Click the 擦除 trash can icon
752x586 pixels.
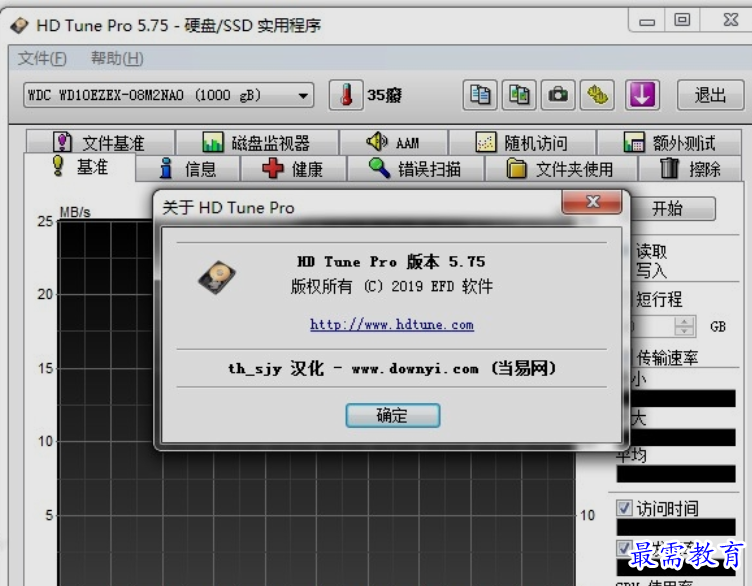(669, 168)
